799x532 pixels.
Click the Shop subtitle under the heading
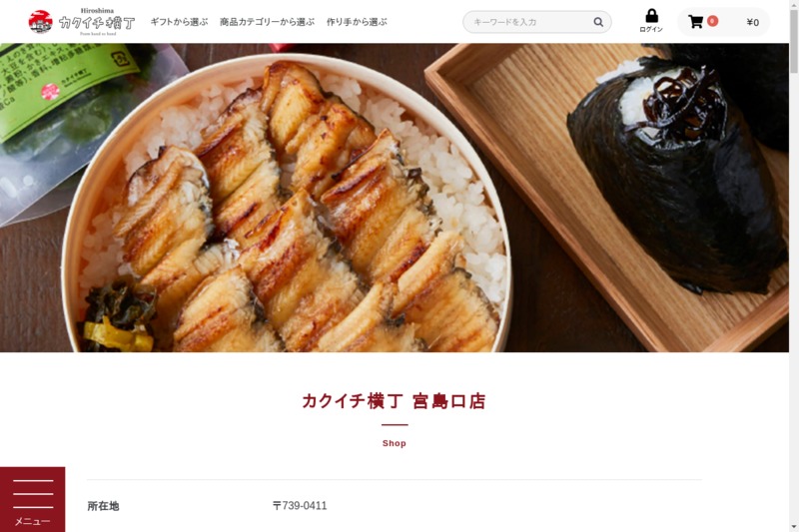point(395,443)
